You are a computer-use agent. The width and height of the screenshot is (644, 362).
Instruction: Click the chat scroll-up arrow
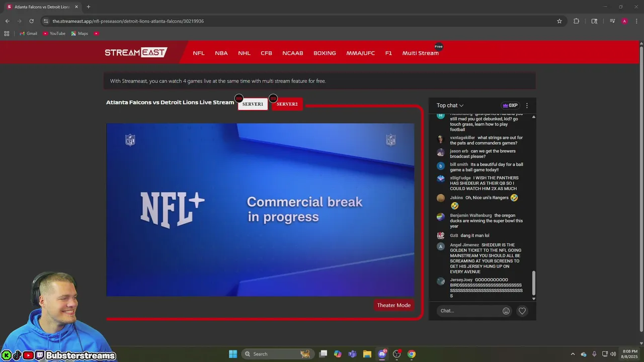(x=534, y=117)
